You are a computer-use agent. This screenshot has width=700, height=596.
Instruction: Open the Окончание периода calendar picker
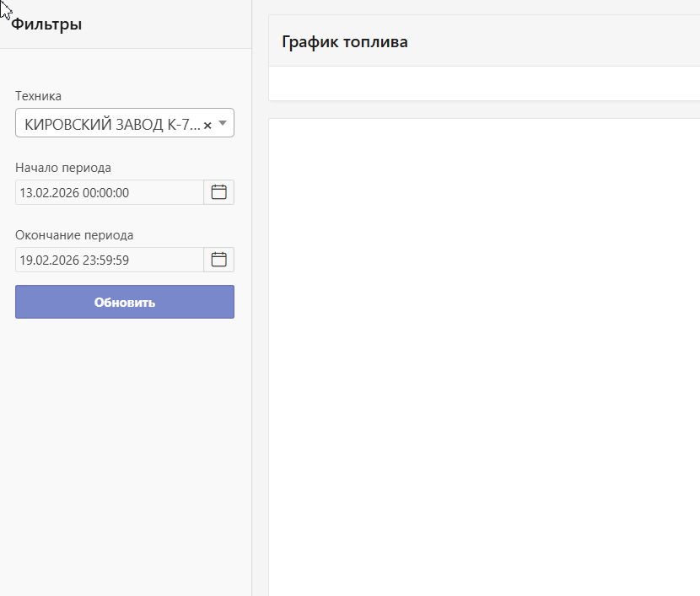[x=218, y=260]
